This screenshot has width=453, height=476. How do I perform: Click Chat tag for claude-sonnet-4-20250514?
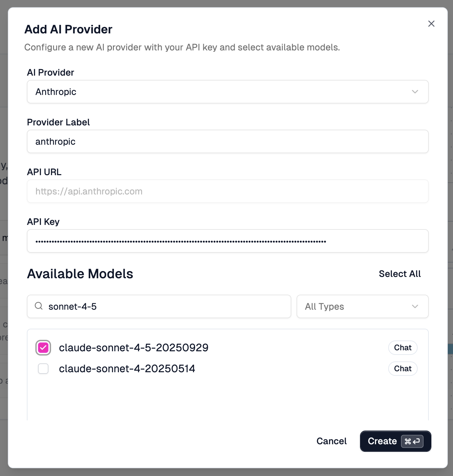click(x=403, y=369)
